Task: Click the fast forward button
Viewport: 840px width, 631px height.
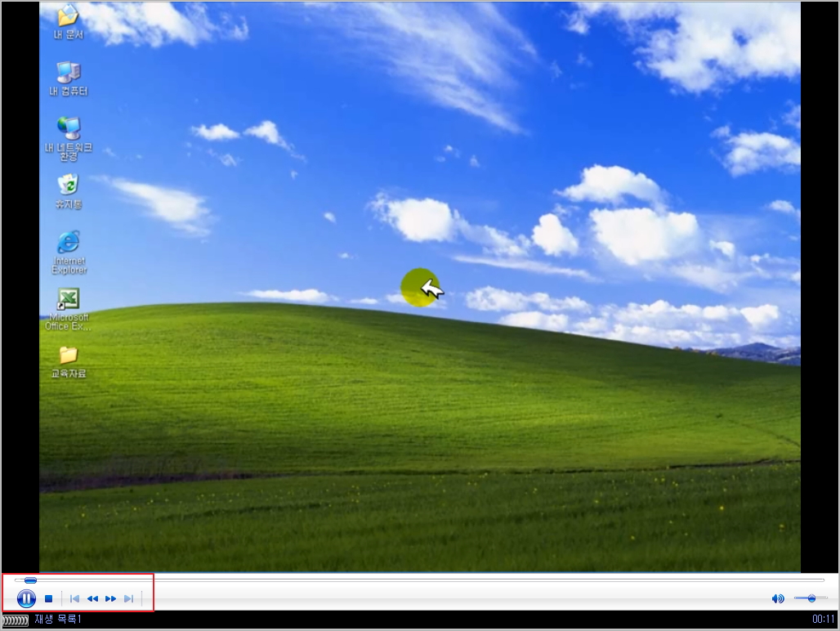Action: tap(111, 599)
